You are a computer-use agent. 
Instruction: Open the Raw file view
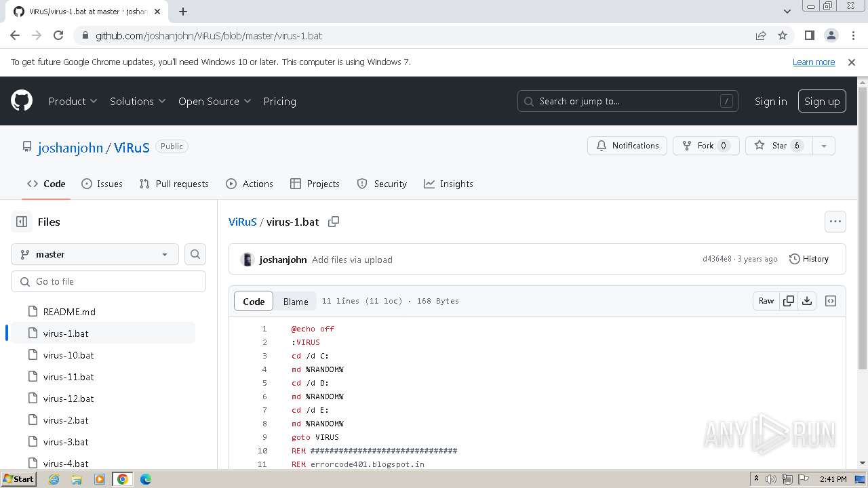coord(766,301)
